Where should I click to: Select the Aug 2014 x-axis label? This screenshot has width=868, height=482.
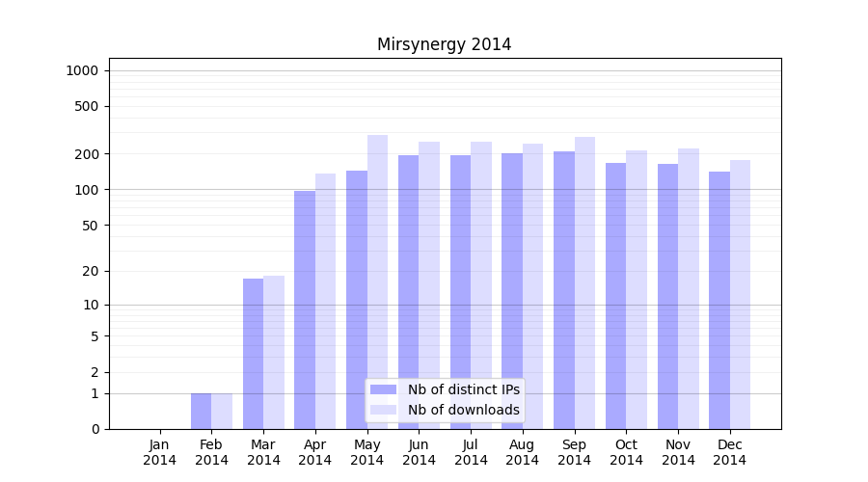pos(523,452)
